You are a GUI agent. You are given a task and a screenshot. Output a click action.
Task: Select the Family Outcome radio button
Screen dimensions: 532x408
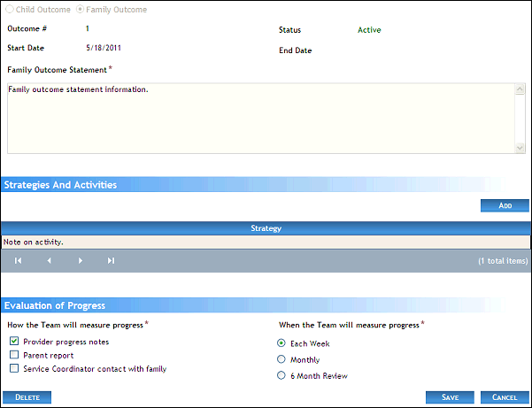tap(81, 10)
